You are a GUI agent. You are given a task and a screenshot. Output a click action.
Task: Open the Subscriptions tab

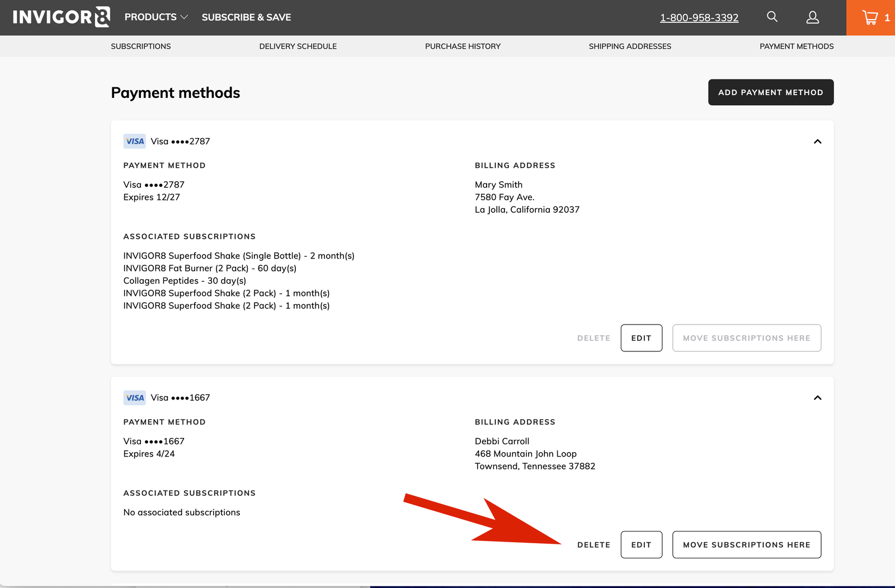(140, 46)
